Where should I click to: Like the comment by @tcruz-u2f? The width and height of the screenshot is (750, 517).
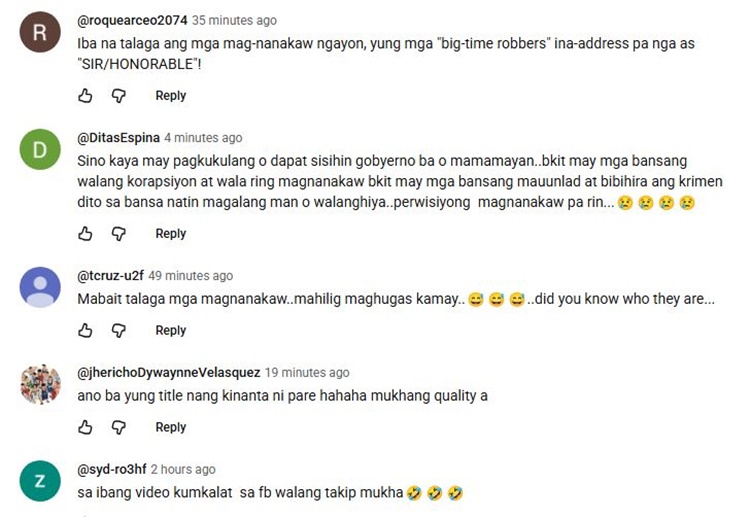[x=85, y=330]
